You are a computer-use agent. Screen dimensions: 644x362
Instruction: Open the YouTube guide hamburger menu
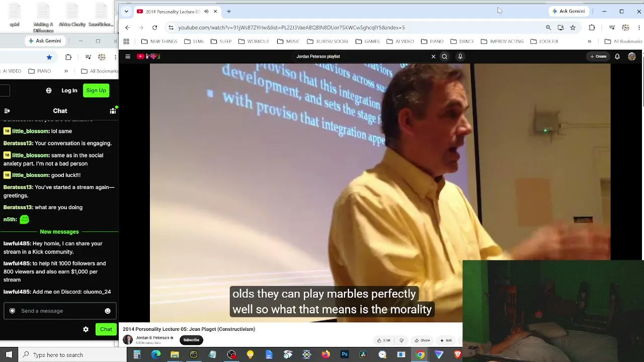[128, 56]
